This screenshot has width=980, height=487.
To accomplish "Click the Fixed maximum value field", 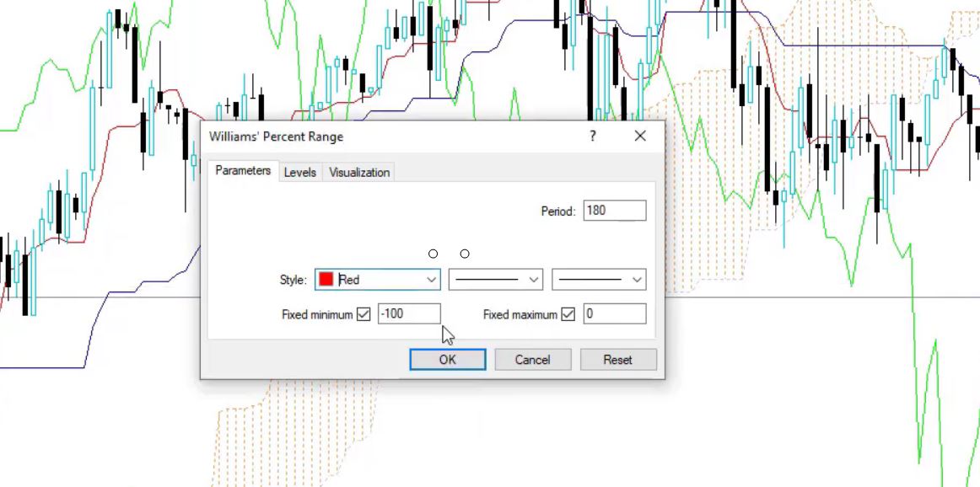I will 615,313.
